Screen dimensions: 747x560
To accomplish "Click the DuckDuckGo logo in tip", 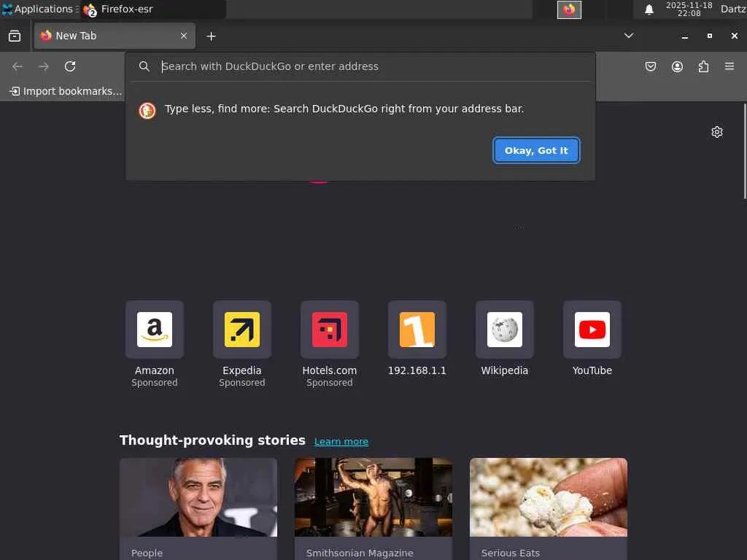I will pos(147,111).
